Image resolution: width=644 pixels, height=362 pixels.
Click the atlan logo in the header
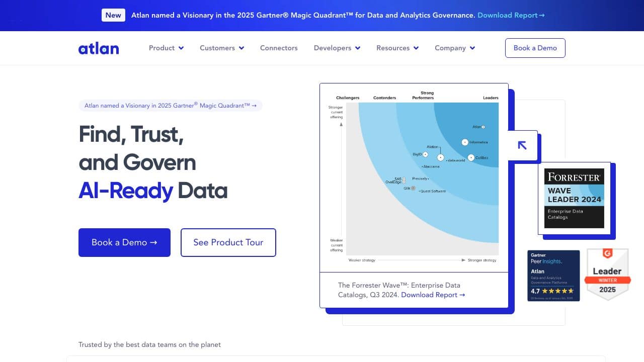tap(99, 48)
